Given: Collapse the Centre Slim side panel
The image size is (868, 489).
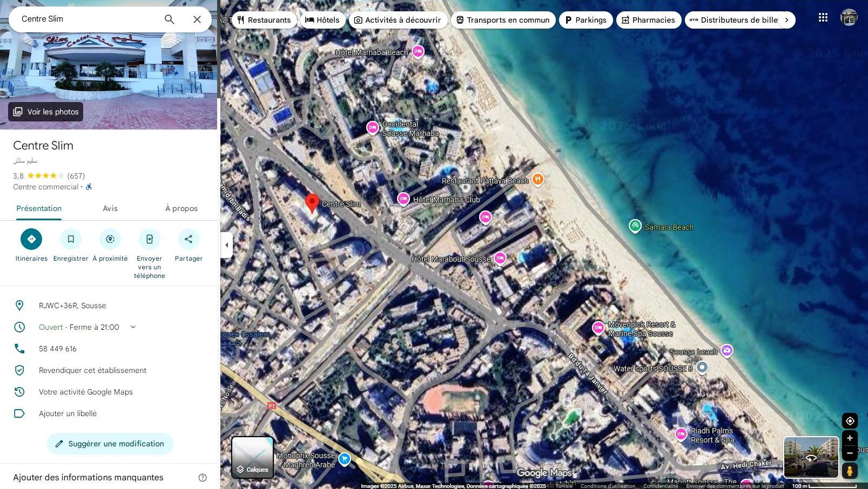Looking at the screenshot, I should (x=226, y=244).
